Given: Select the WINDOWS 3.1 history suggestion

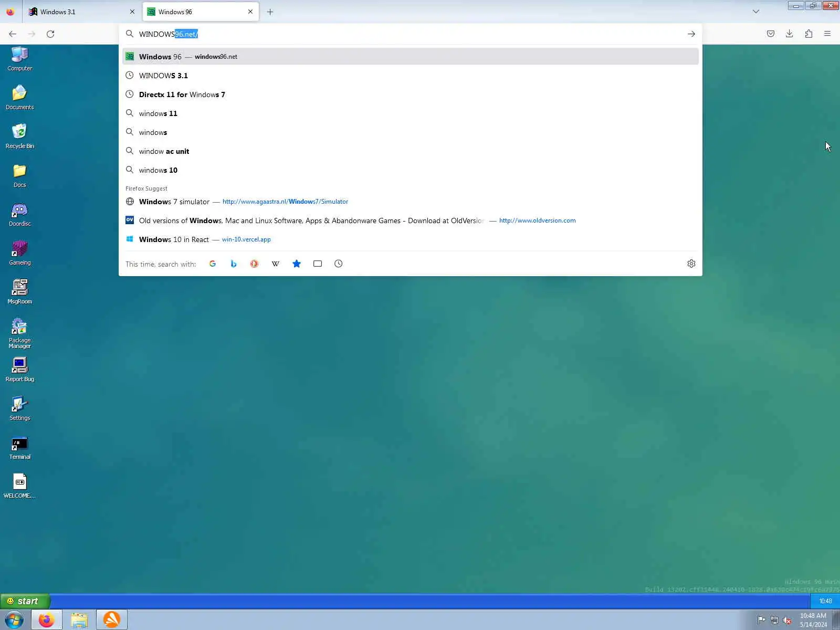Looking at the screenshot, I should click(x=411, y=76).
